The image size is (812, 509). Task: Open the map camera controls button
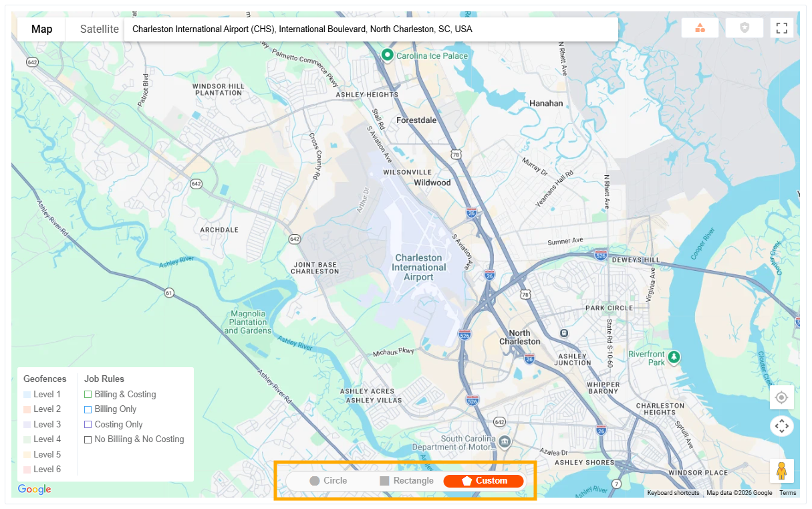point(781,425)
